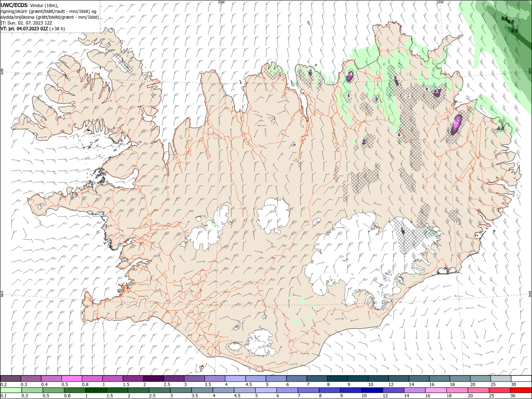Select the dark teal swatch labeled 8 in upper legend
Image resolution: width=532 pixels, height=399 pixels.
tap(337, 378)
